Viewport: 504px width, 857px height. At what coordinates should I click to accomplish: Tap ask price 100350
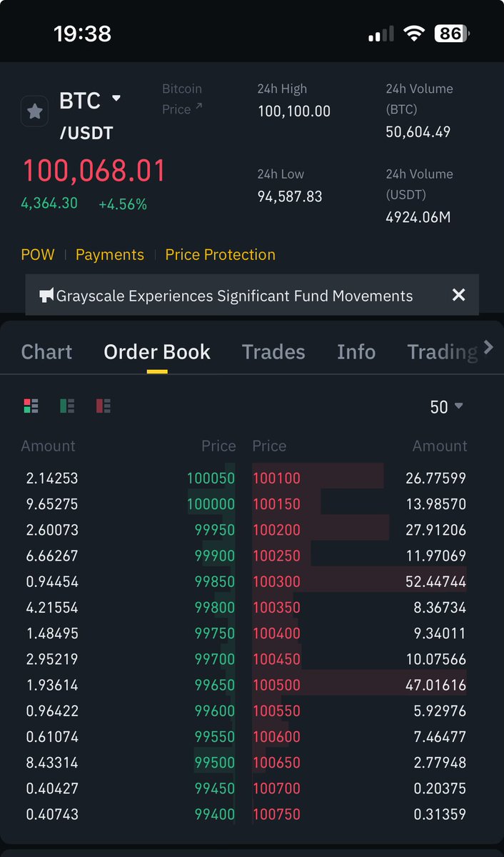click(x=277, y=608)
